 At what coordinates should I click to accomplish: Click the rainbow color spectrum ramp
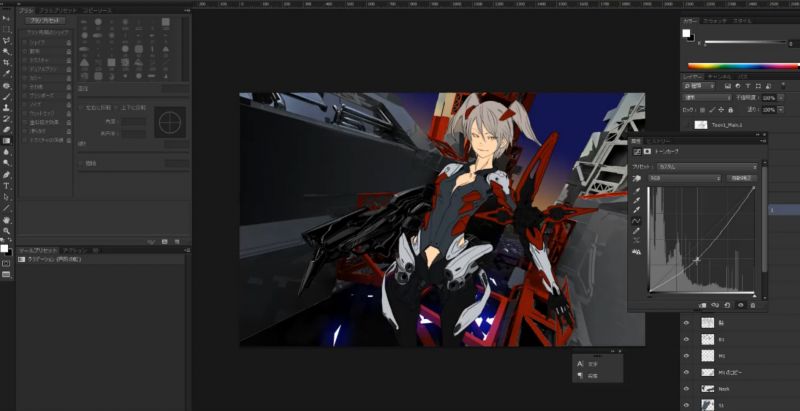pos(743,66)
